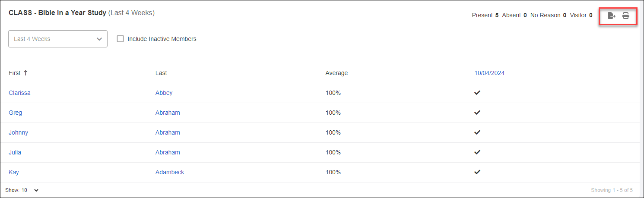
Task: Click Kay's attendance checkmark
Action: pos(477,172)
